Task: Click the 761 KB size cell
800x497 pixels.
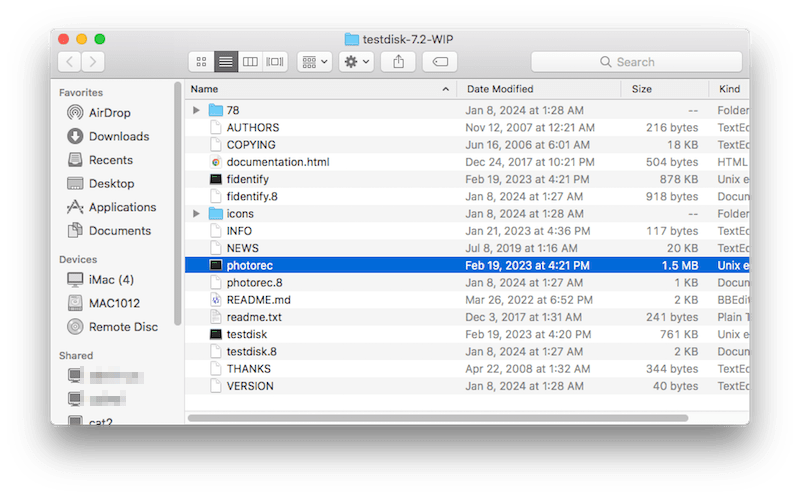Action: pos(679,334)
